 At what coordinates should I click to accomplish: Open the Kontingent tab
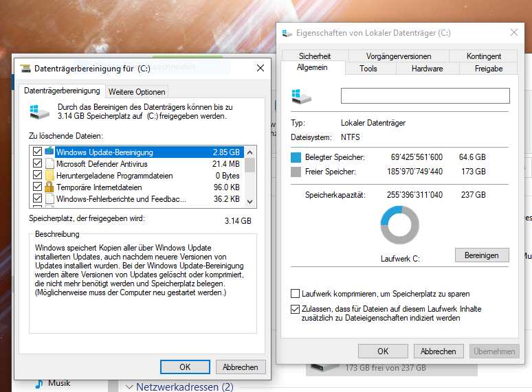coord(483,56)
